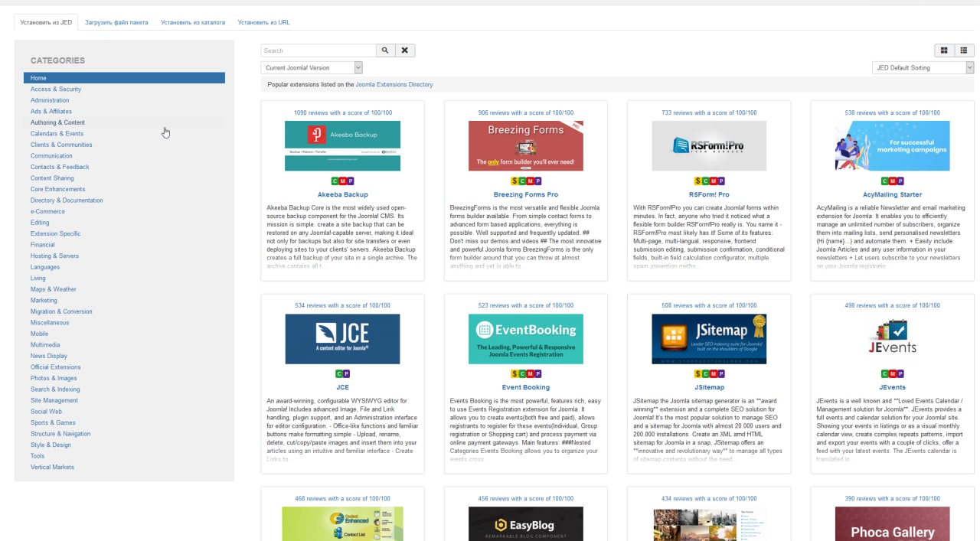980x541 pixels.
Task: Open the EasyBlog banner image
Action: tap(526, 524)
